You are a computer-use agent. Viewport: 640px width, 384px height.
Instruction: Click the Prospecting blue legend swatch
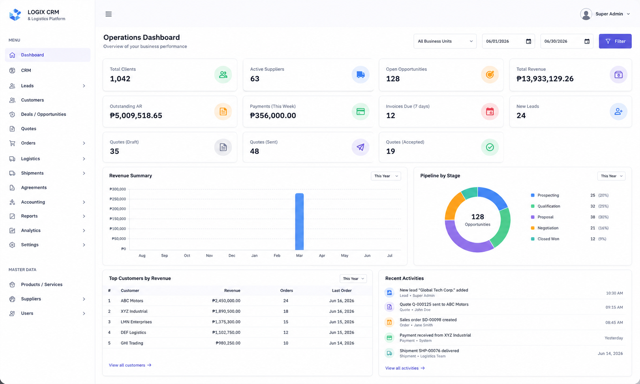[533, 195]
